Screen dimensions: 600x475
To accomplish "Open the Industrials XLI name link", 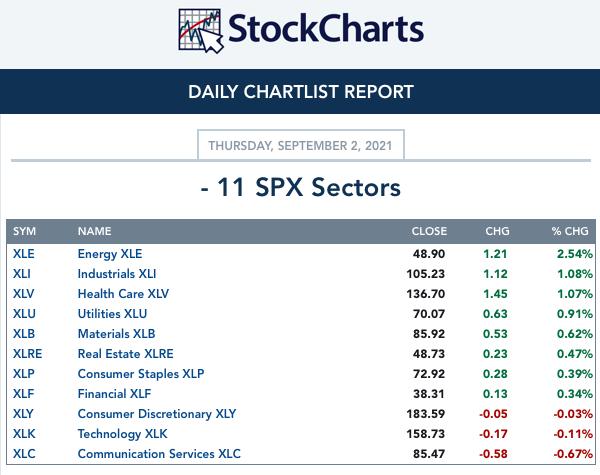I will tap(117, 274).
